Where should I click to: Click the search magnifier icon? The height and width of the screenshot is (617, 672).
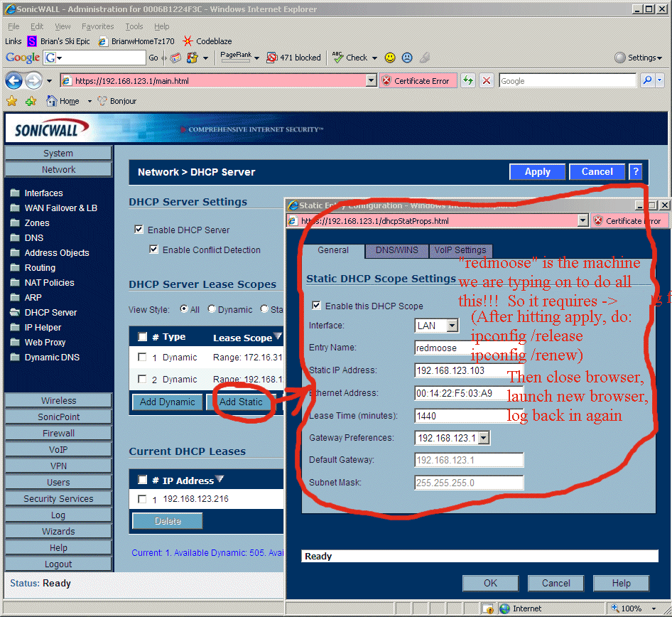point(648,80)
